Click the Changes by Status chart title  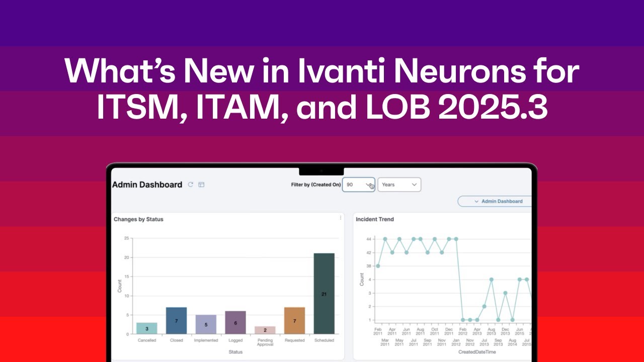coord(138,219)
